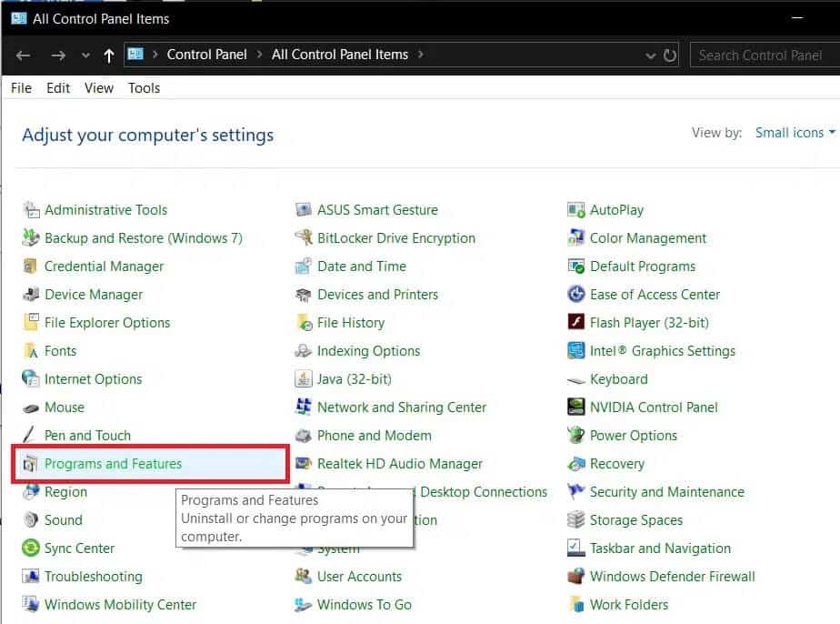
Task: Expand the address bar history dropdown
Action: pyautogui.click(x=650, y=55)
